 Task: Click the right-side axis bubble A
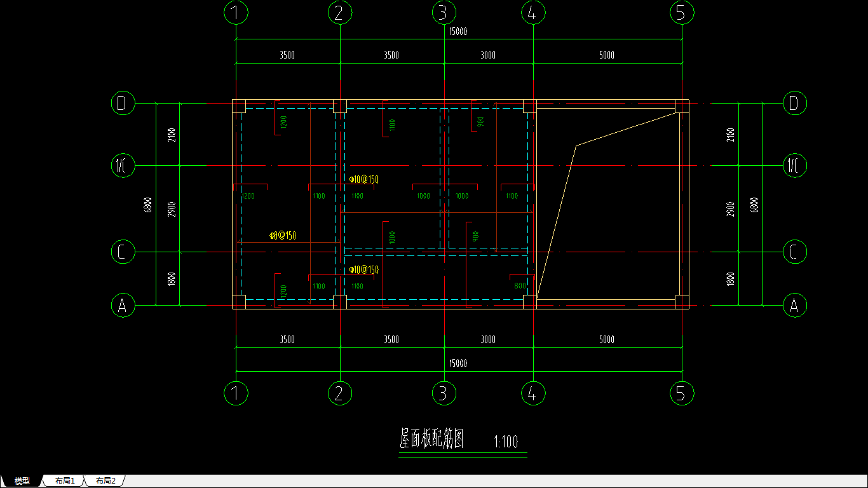click(x=794, y=306)
